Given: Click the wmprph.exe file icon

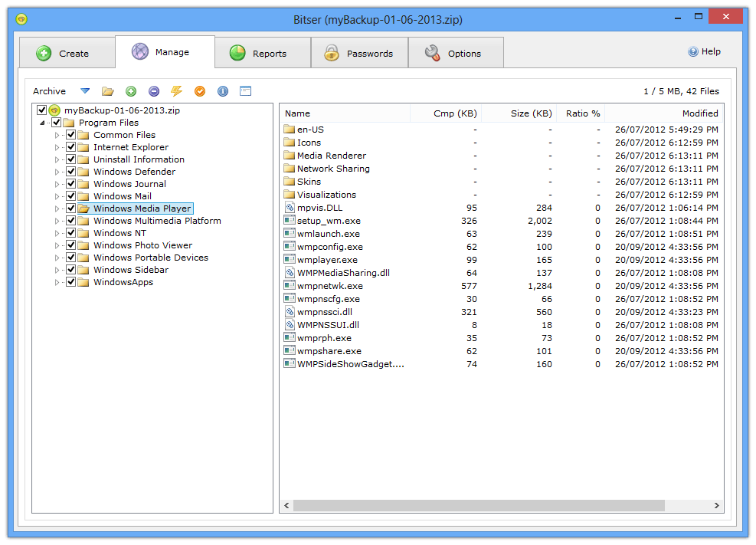Looking at the screenshot, I should [290, 338].
